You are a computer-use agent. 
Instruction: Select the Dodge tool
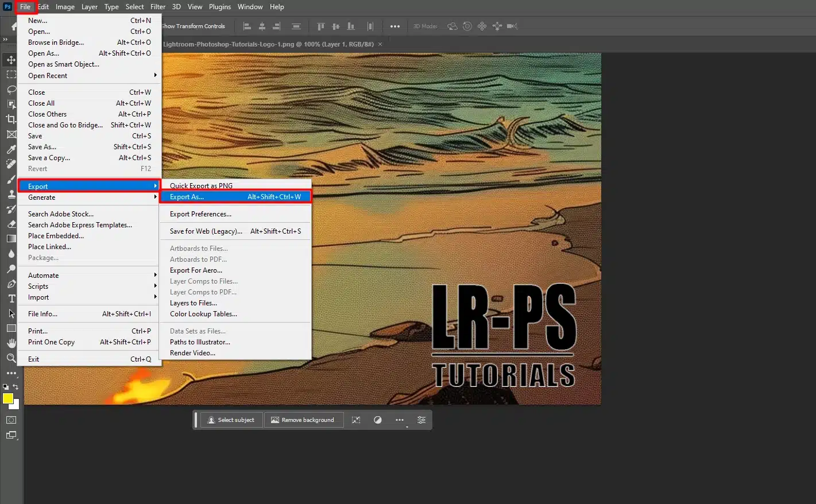(x=11, y=269)
